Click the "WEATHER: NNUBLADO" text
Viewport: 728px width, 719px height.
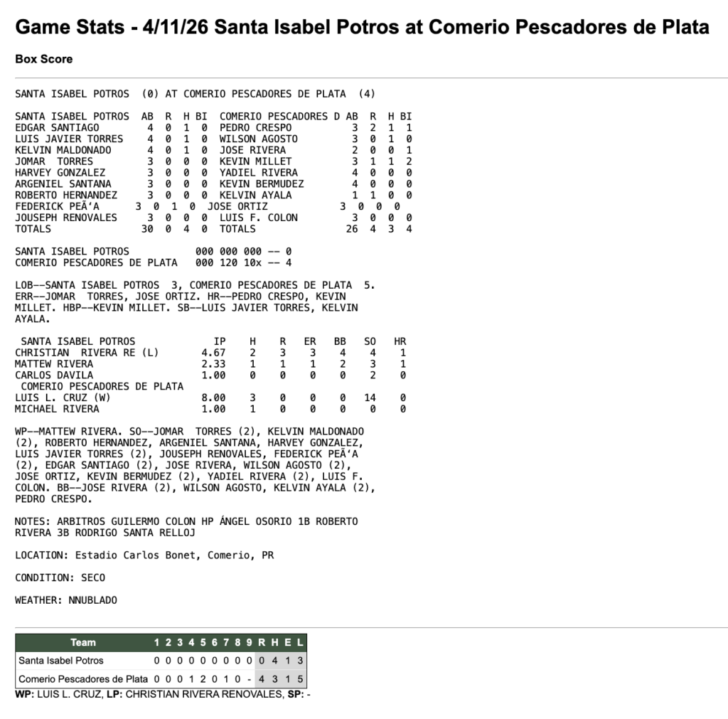(x=66, y=600)
